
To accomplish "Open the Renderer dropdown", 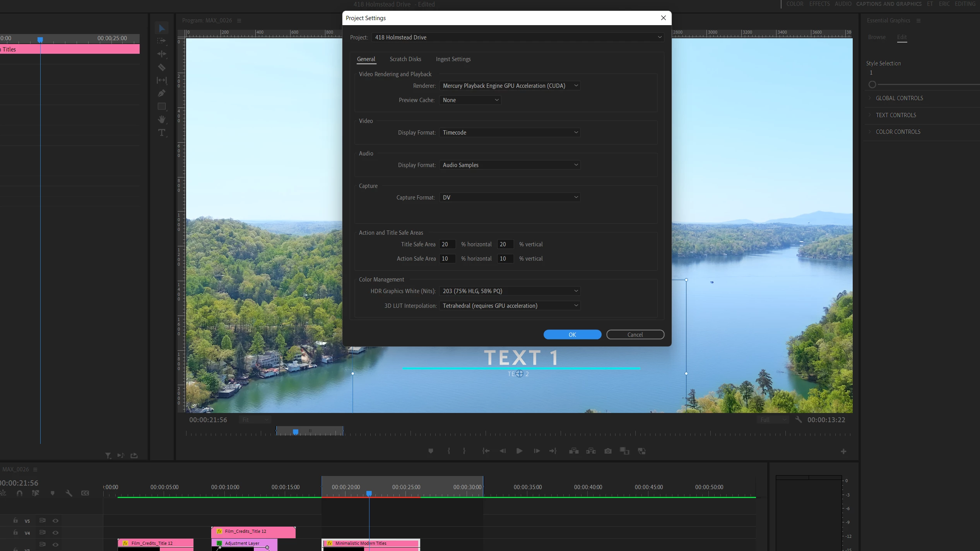I will point(510,86).
